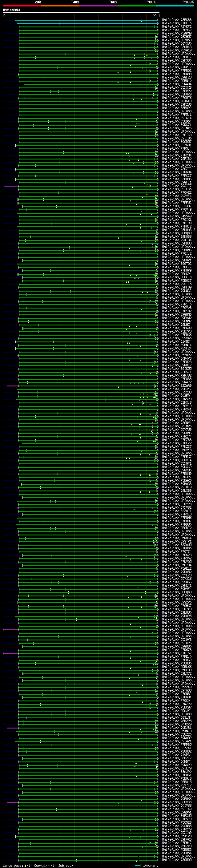The height and width of the screenshot is (868, 197).
Task: Click the cyan ~100% identity legend segment
Action: coord(175,6)
